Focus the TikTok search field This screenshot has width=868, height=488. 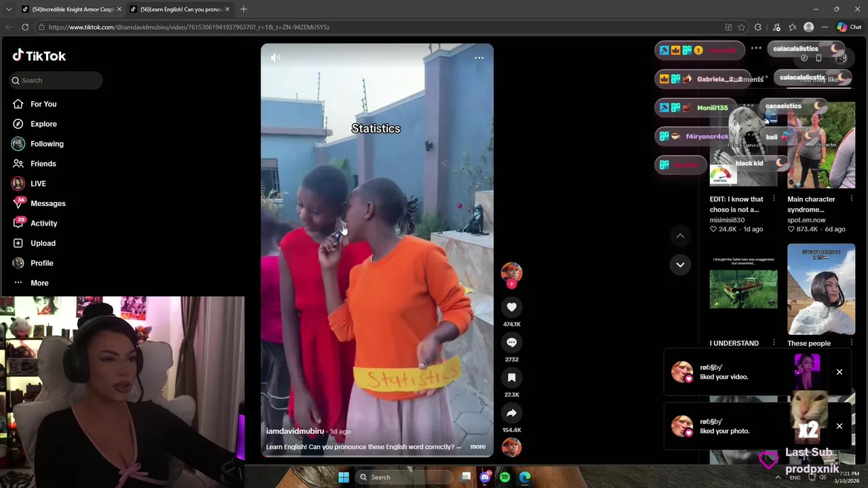pos(56,81)
